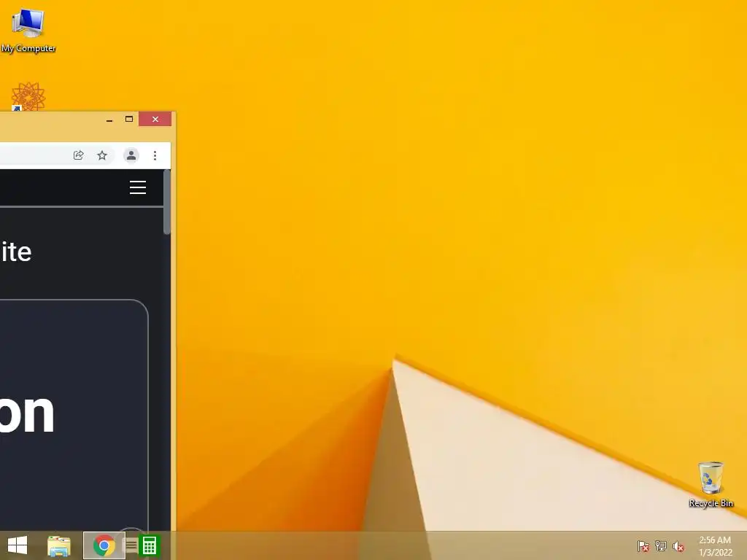Open the Windows Start button
Screen dimensions: 747x560
(18, 545)
